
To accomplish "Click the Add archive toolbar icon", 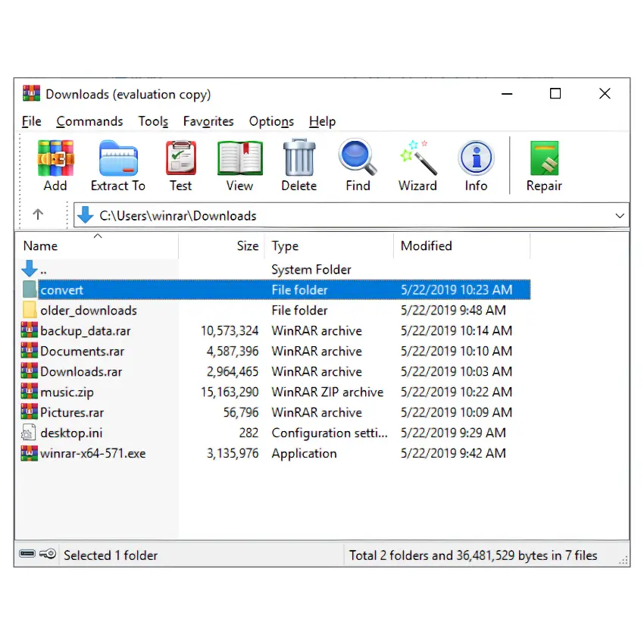I will [55, 158].
